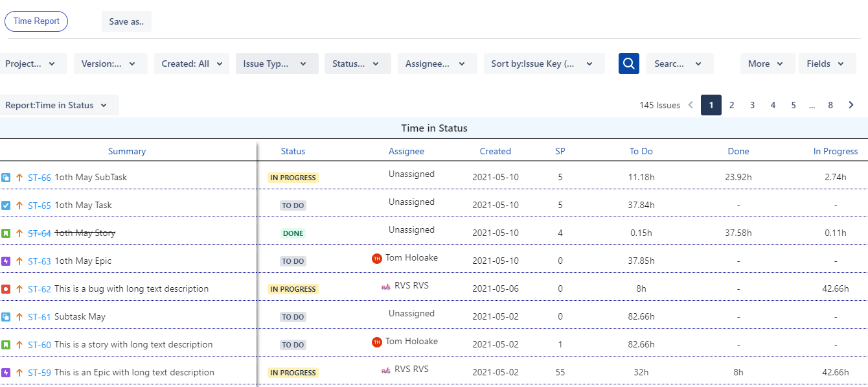Sort by the In Progress column header

[x=836, y=151]
